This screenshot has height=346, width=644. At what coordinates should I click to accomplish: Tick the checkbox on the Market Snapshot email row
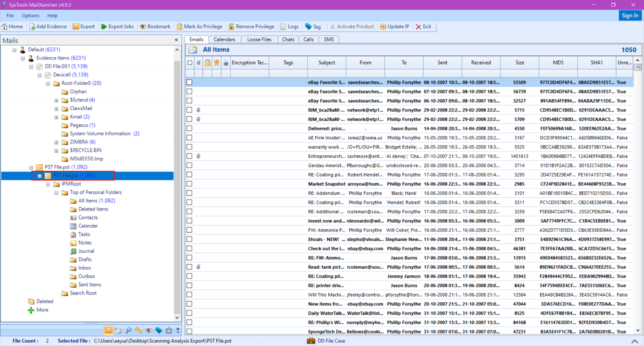pos(189,184)
